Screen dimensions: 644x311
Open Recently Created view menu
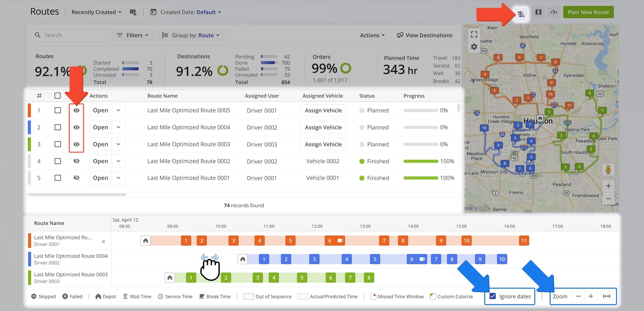coord(96,12)
